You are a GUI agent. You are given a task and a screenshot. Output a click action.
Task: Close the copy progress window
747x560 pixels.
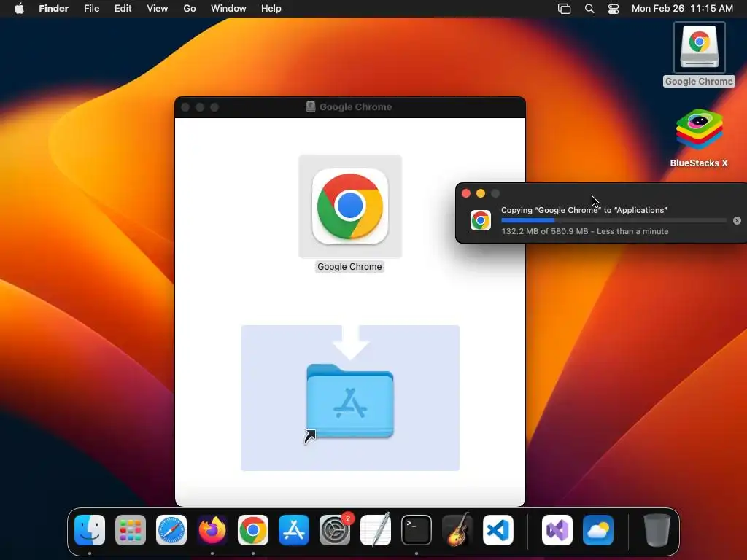[466, 193]
